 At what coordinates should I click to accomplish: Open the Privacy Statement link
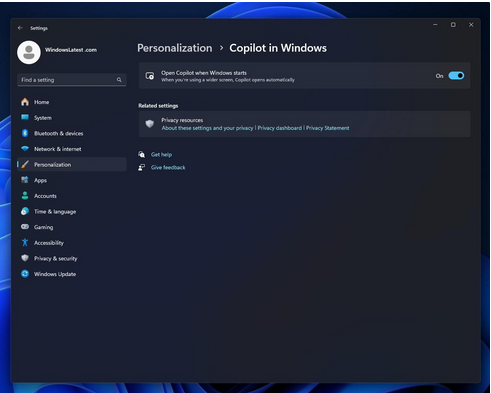[x=328, y=128]
